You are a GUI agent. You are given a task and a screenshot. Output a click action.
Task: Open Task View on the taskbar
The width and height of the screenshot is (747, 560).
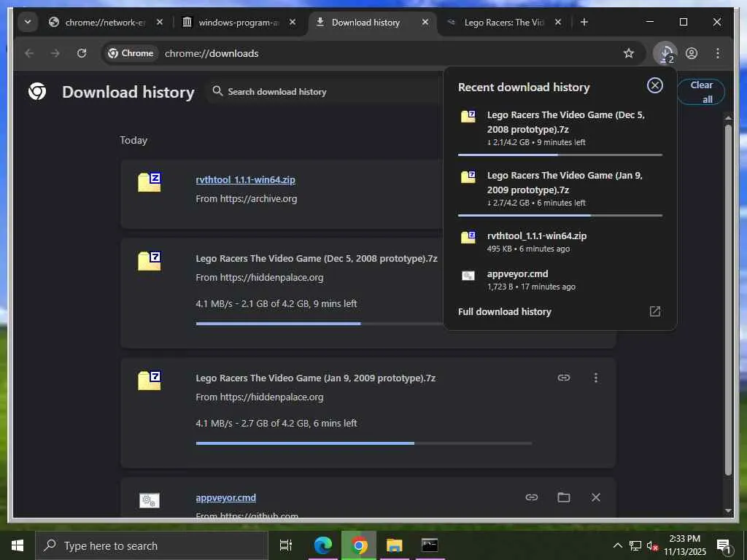(x=285, y=545)
